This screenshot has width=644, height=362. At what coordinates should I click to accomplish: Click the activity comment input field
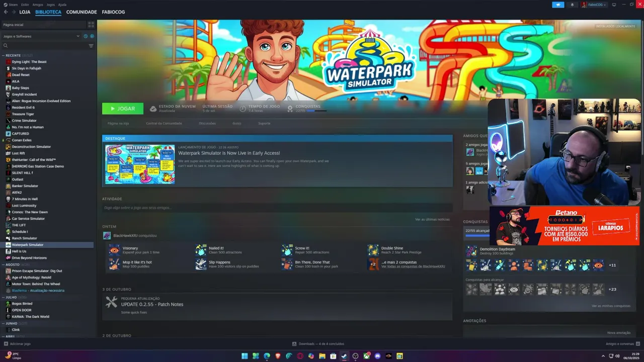(x=277, y=208)
